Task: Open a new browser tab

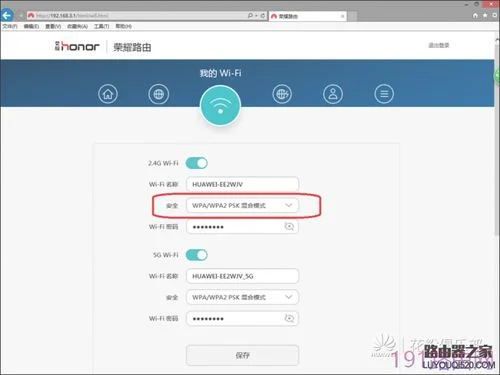Action: pyautogui.click(x=352, y=16)
